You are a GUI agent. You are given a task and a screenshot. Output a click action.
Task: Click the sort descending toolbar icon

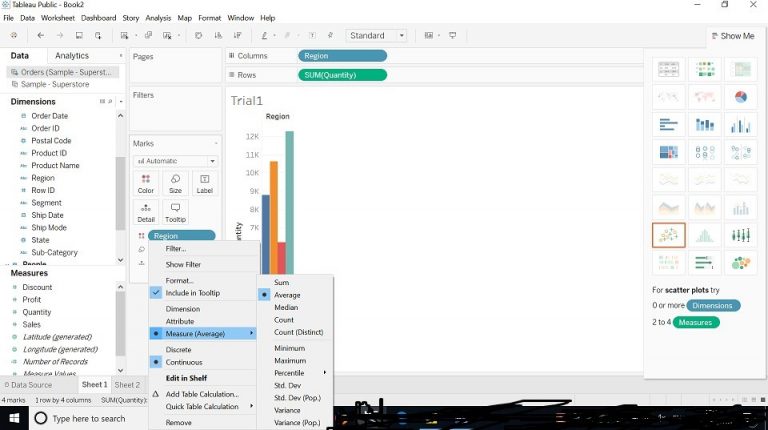click(237, 35)
